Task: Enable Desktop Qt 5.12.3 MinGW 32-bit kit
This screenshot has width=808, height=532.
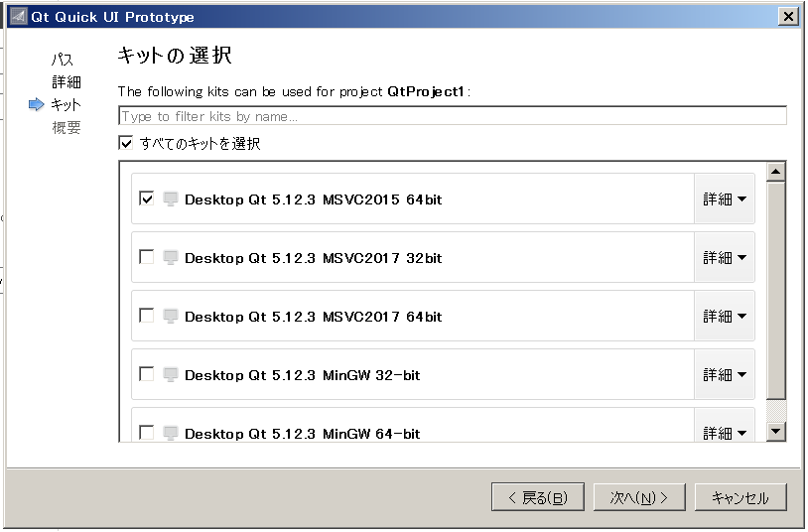Action: pyautogui.click(x=146, y=374)
